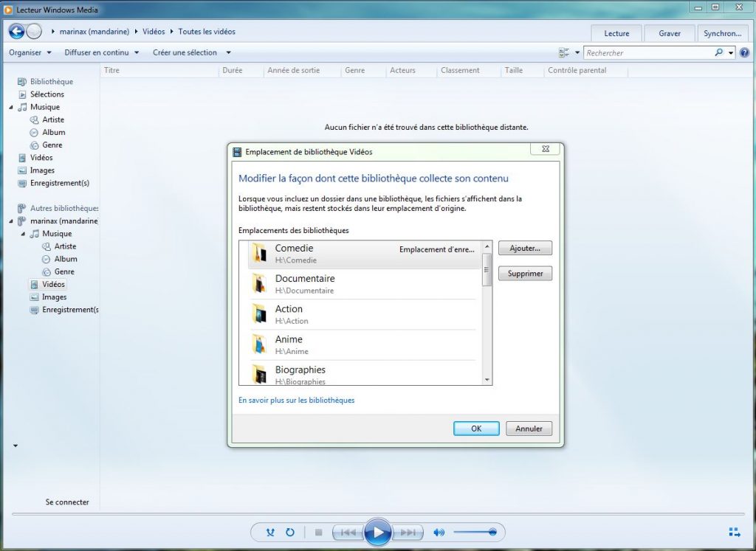Click the Toutes les vidéos breadcrumb
The image size is (756, 551).
click(207, 32)
